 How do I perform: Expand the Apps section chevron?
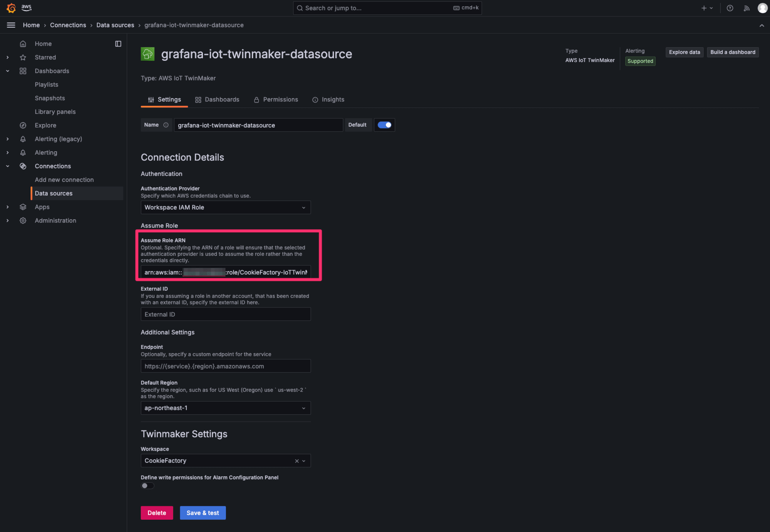click(x=8, y=207)
